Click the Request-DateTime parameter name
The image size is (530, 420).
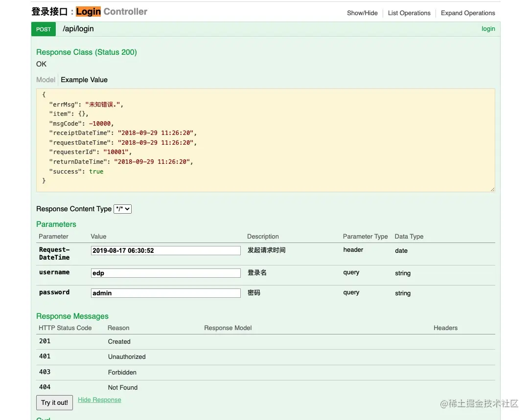tap(54, 253)
